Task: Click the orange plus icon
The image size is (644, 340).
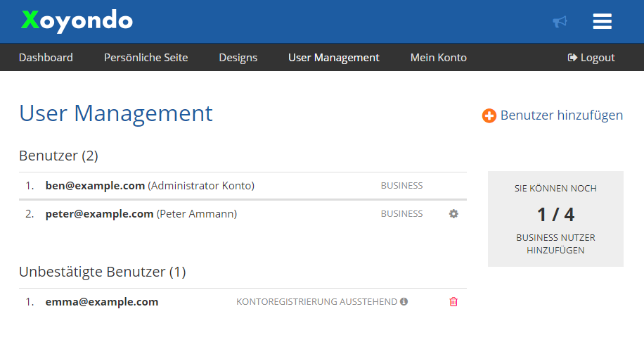Action: tap(489, 115)
